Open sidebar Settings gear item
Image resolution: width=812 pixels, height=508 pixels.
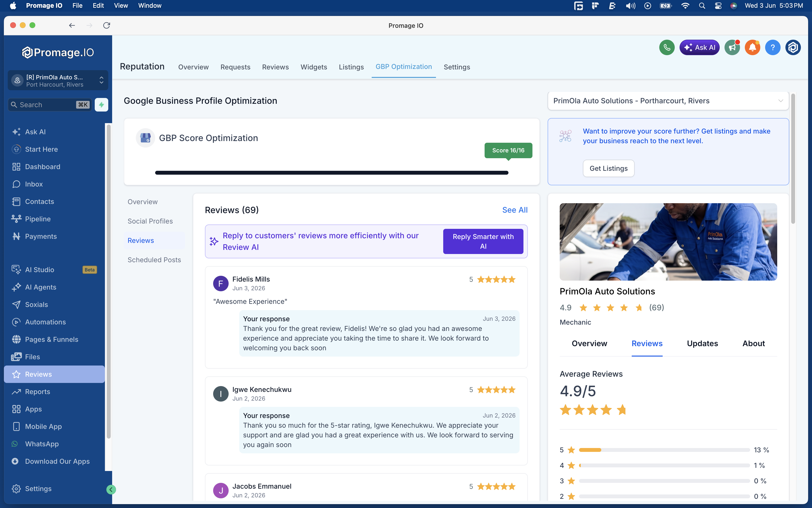click(54, 489)
